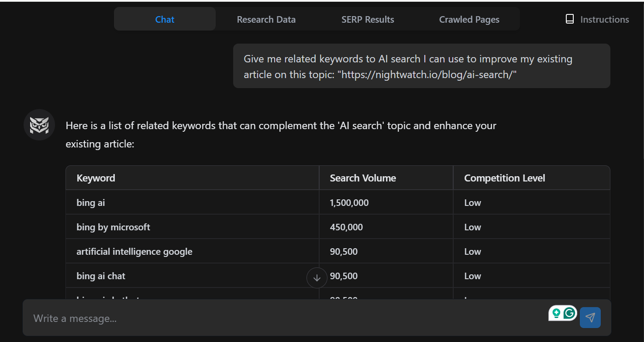Click the Write a message input field
The image size is (644, 342).
175,318
